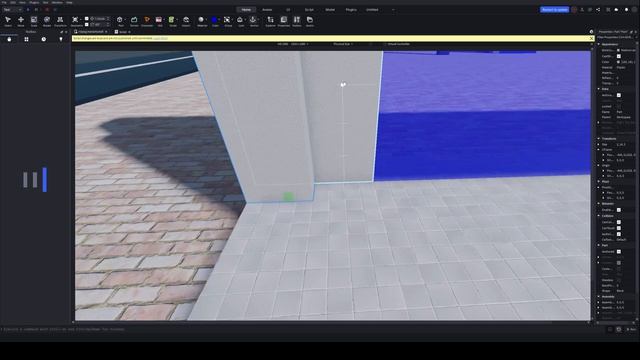
Task: Collapse the Part section in Properties
Action: click(x=599, y=245)
